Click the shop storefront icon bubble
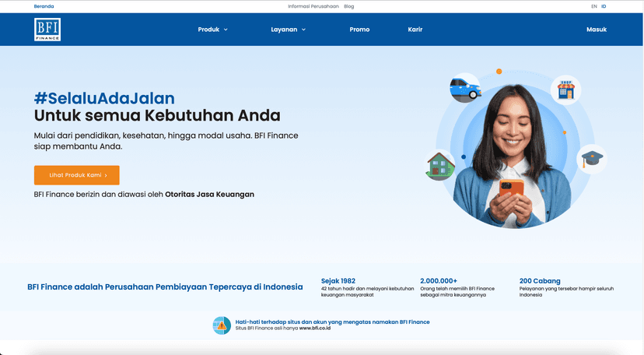Image resolution: width=644 pixels, height=355 pixels. coord(566,90)
